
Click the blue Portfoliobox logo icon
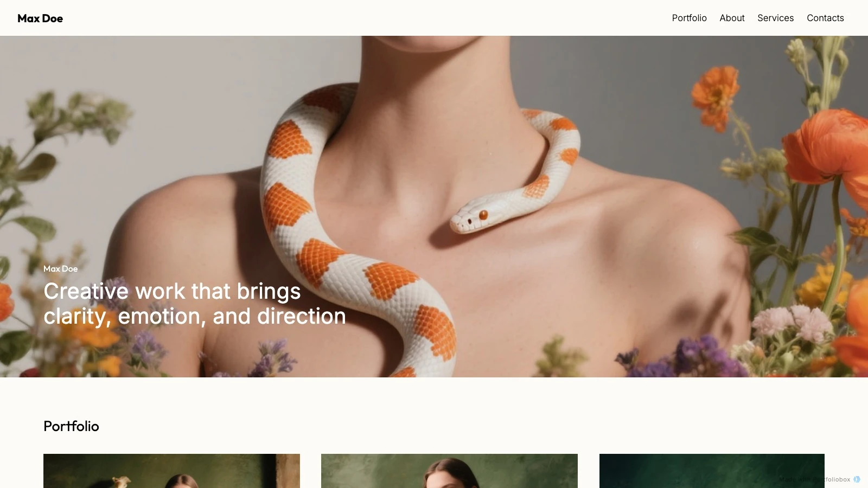(x=857, y=479)
